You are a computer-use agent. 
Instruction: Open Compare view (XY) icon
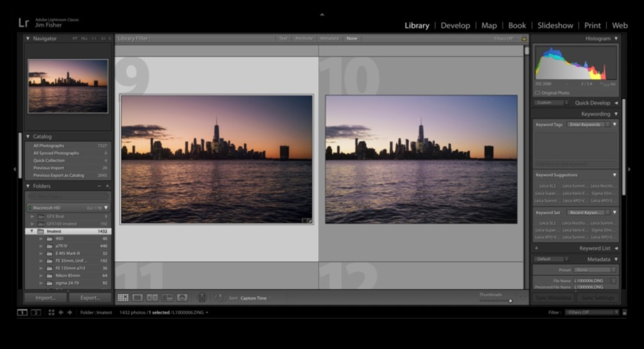(152, 298)
